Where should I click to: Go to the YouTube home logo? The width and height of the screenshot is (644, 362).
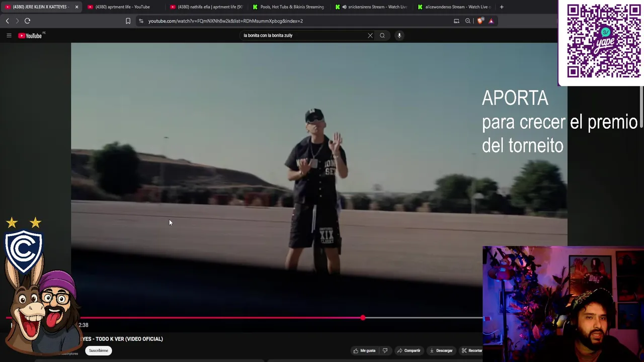[31, 35]
